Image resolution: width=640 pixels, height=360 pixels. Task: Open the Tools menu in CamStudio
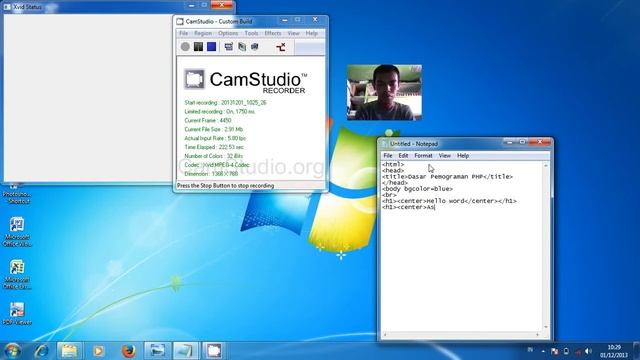(251, 33)
